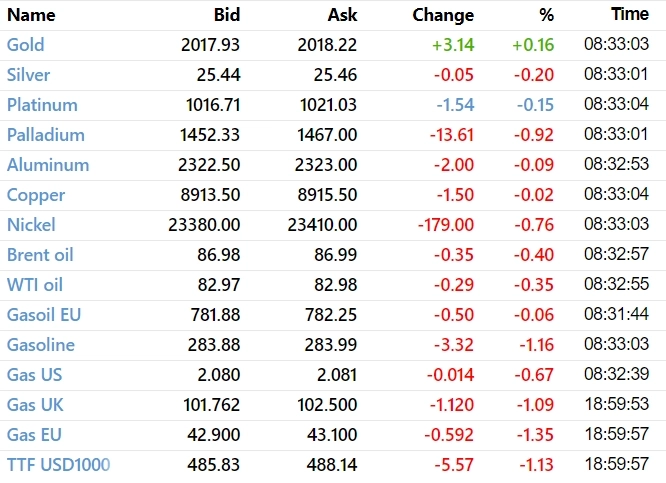Click the Gas EU link
The width and height of the screenshot is (666, 483).
[33, 435]
